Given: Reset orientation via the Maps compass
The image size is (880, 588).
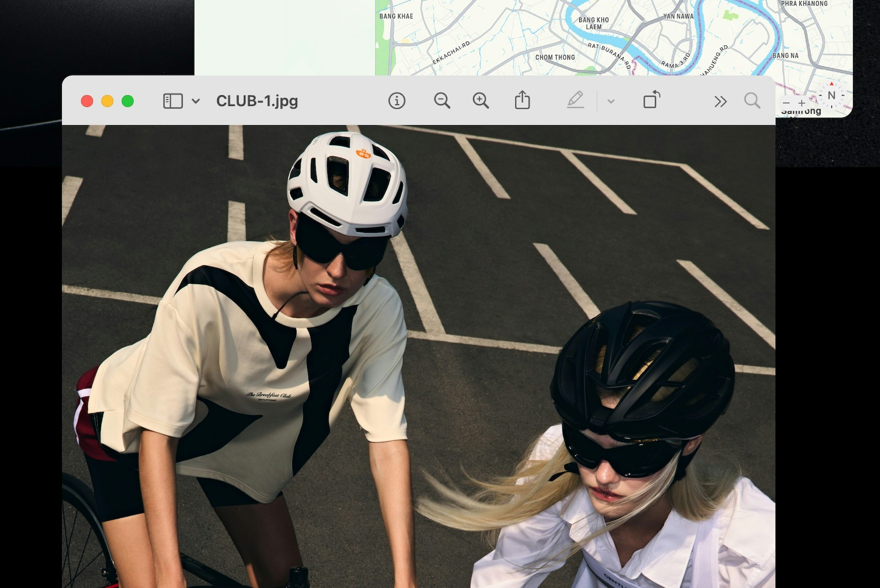Looking at the screenshot, I should point(831,95).
